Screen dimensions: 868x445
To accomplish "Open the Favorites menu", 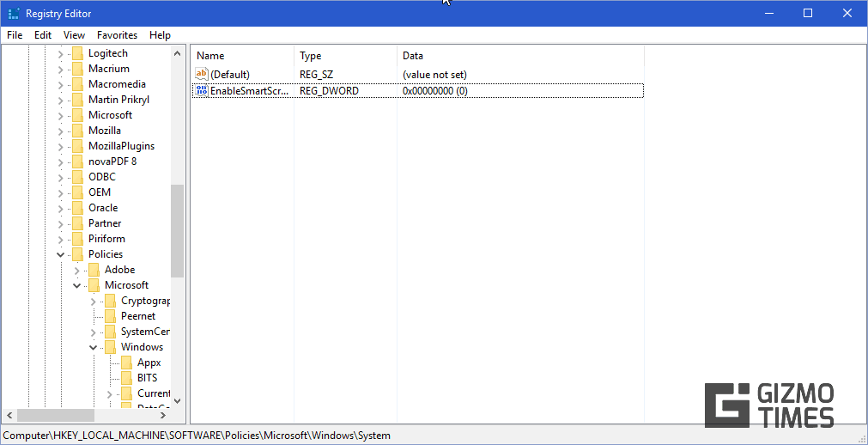I will [x=117, y=35].
